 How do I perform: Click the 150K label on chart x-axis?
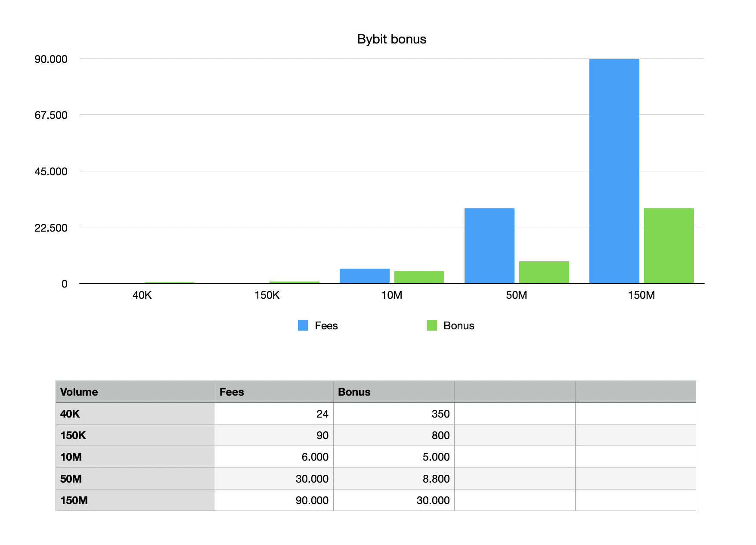[x=267, y=295]
